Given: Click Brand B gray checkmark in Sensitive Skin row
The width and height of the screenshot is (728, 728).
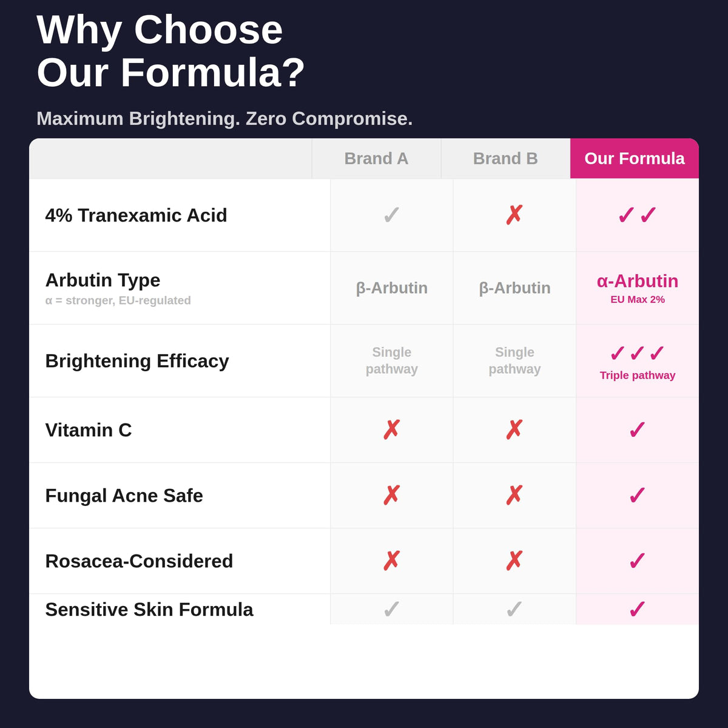Looking at the screenshot, I should pyautogui.click(x=514, y=610).
